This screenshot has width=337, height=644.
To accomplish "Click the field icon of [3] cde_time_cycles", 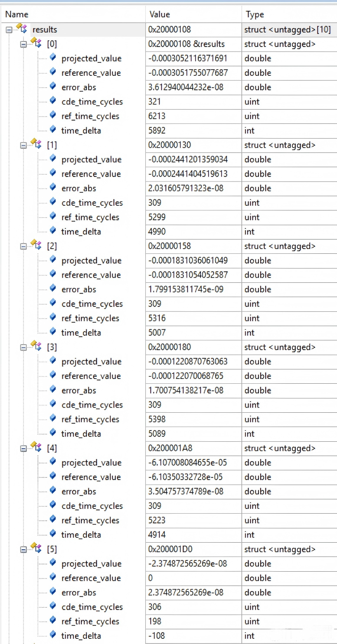I will 53,404.
